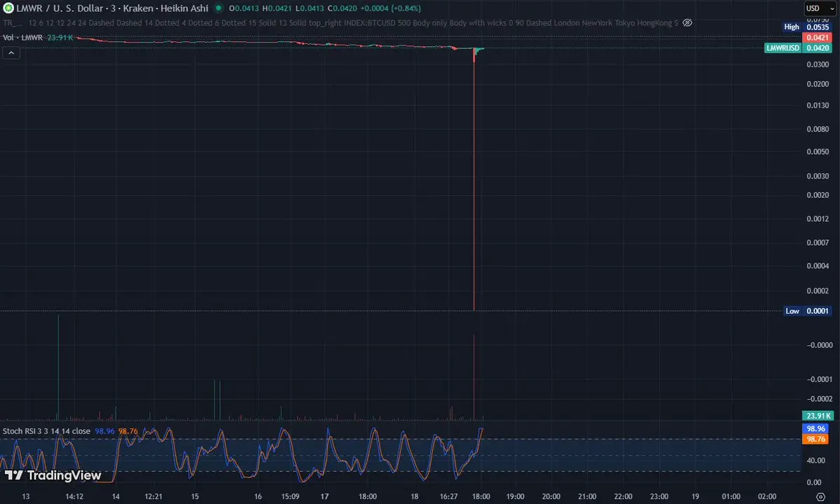Screen dimensions: 840x504
Task: Click the High 0.0535 price label
Action: [807, 27]
